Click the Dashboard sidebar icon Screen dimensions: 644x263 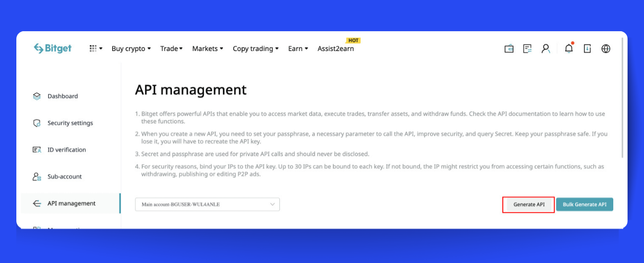[x=37, y=96]
